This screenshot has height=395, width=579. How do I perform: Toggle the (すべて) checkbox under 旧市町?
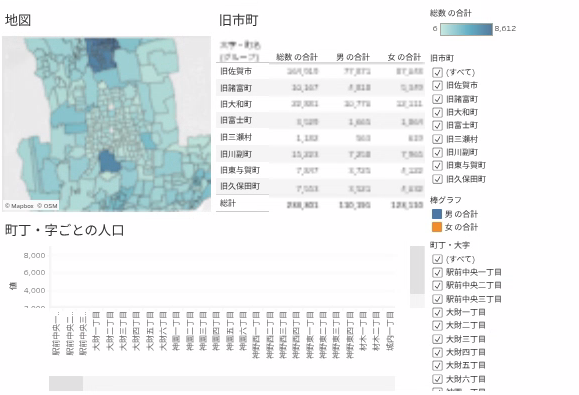(437, 72)
